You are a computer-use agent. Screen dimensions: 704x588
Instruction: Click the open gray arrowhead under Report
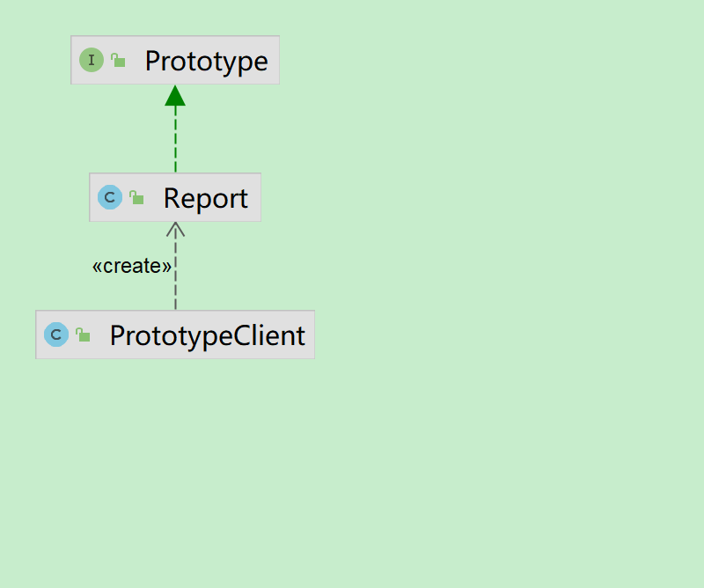point(175,230)
